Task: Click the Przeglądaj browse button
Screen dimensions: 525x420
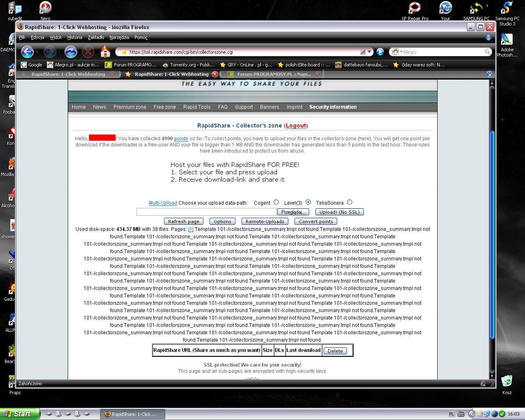Action: pos(293,212)
